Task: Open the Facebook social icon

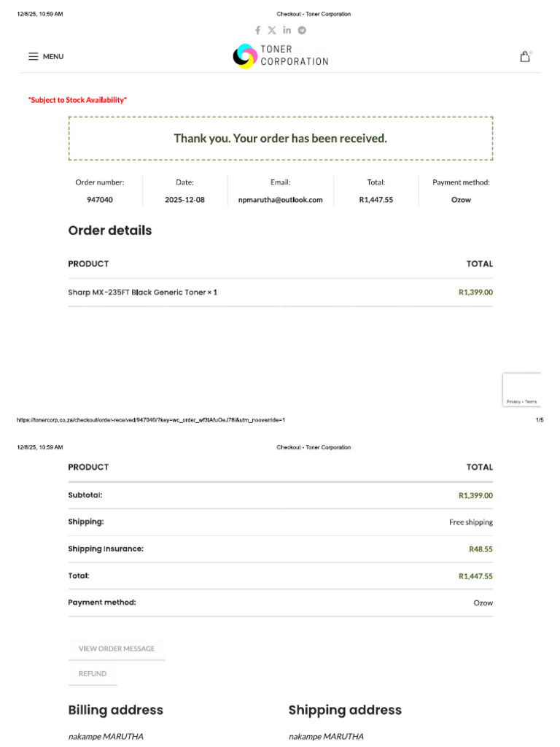Action: point(257,31)
